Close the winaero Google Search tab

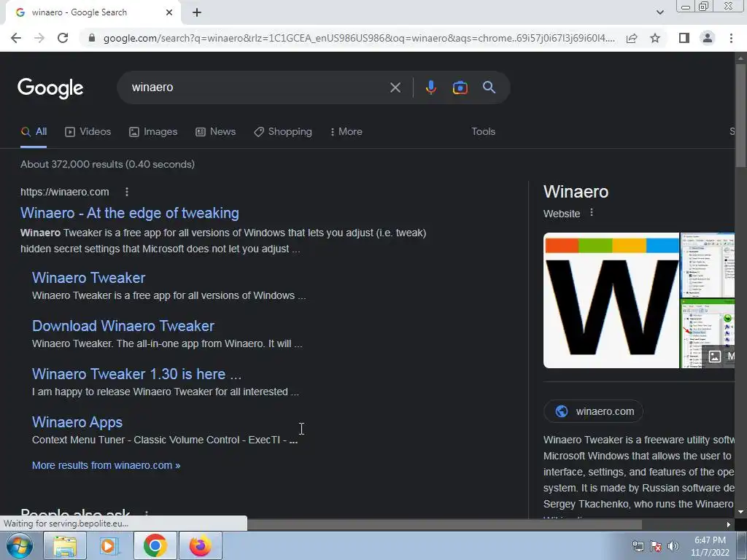(x=169, y=12)
